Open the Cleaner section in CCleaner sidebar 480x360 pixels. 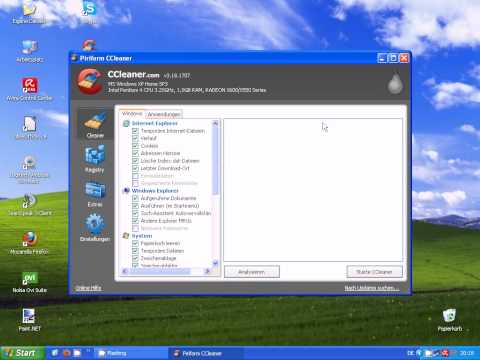click(x=95, y=125)
